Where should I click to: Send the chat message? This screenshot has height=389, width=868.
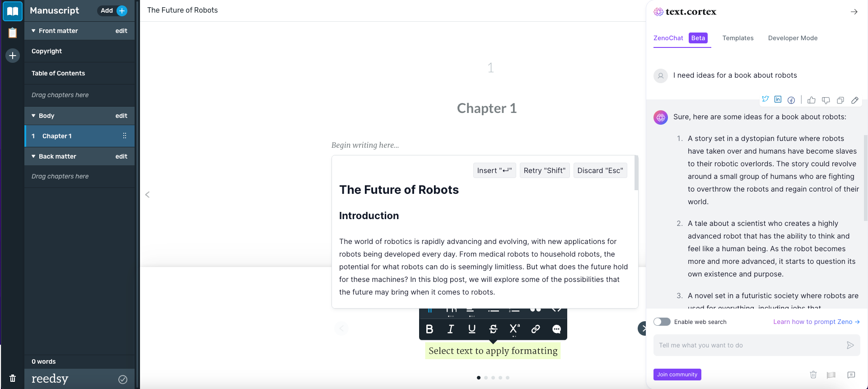click(850, 345)
